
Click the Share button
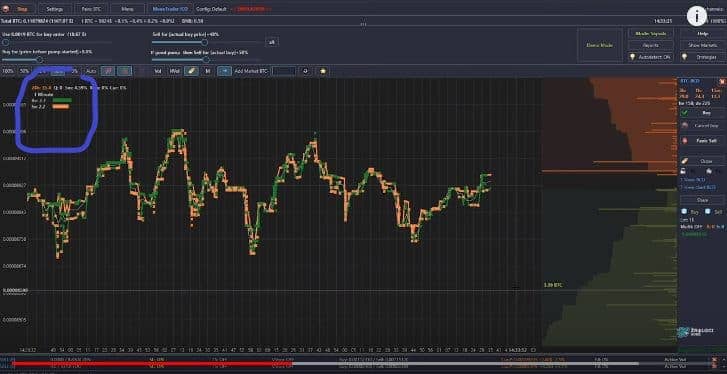point(702,200)
